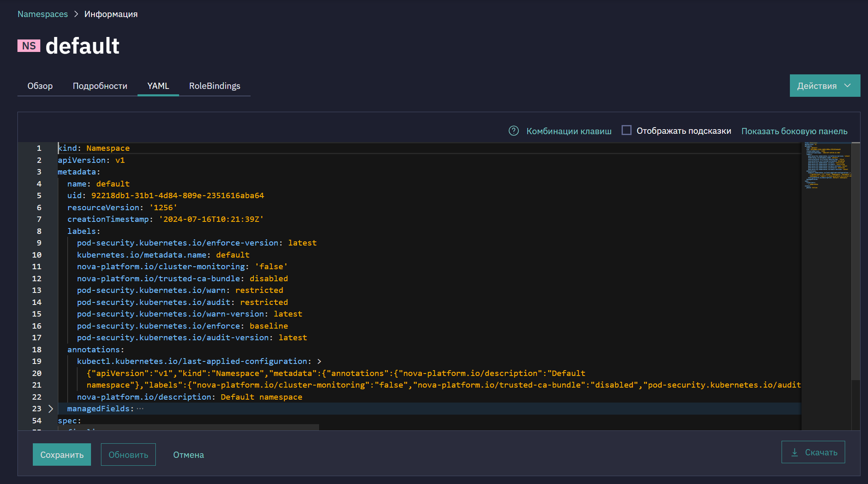Viewport: 868px width, 484px height.
Task: Click 'description: Default namespace' line
Action: 189,397
